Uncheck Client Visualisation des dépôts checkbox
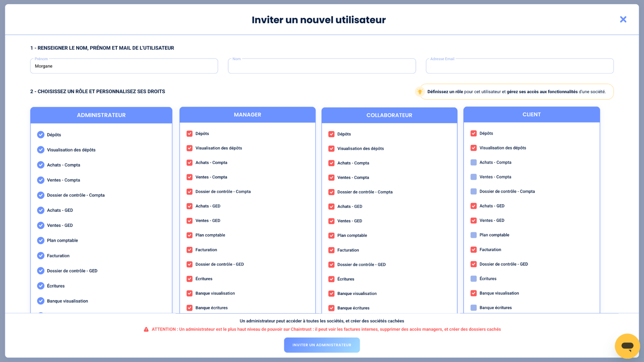644x362 pixels. (x=474, y=148)
